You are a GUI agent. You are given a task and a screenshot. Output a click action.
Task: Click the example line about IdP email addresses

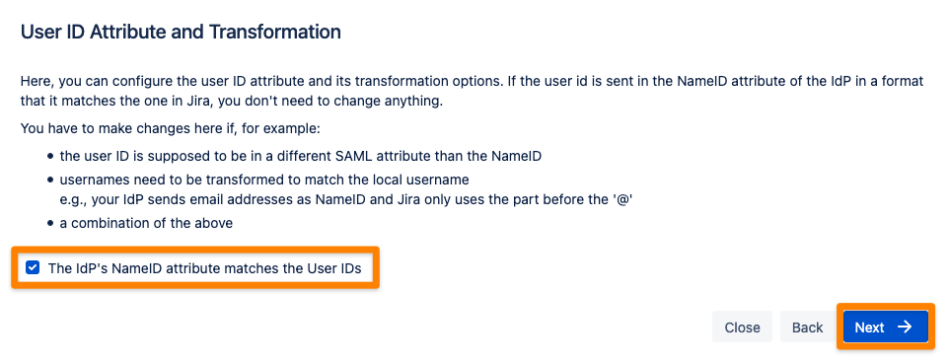click(346, 200)
